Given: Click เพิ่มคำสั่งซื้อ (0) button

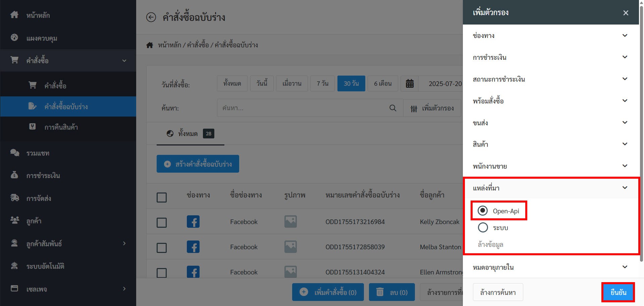Looking at the screenshot, I should point(328,292).
